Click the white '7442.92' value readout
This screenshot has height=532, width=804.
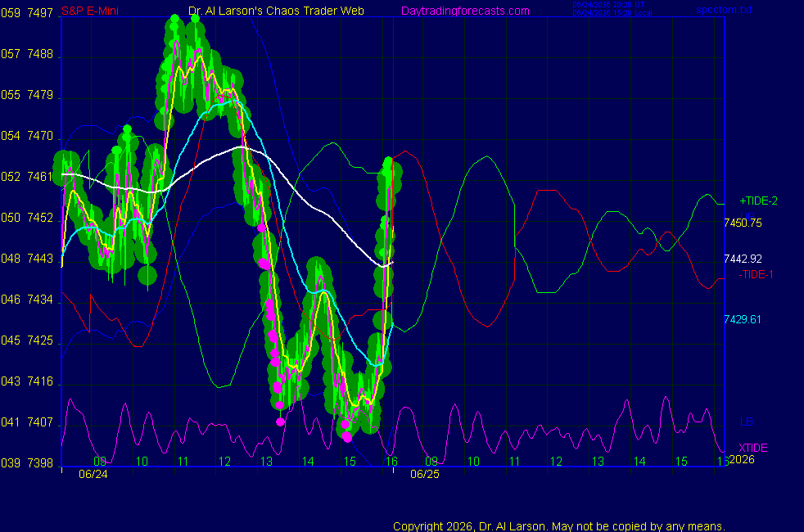coord(743,259)
